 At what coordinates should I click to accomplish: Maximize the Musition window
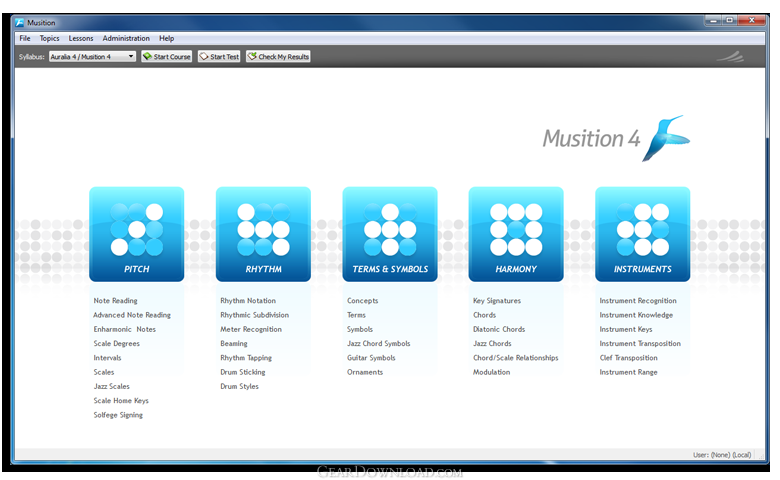tap(729, 20)
